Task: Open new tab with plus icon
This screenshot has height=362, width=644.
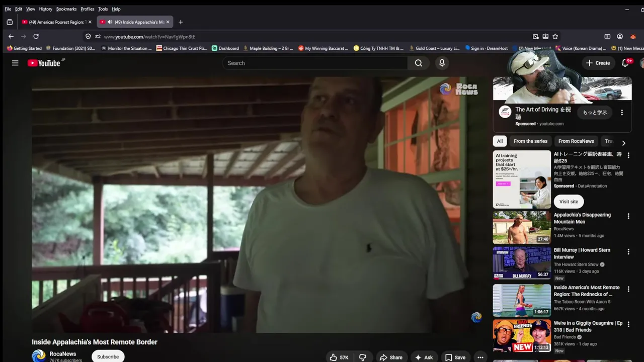Action: pos(181,22)
